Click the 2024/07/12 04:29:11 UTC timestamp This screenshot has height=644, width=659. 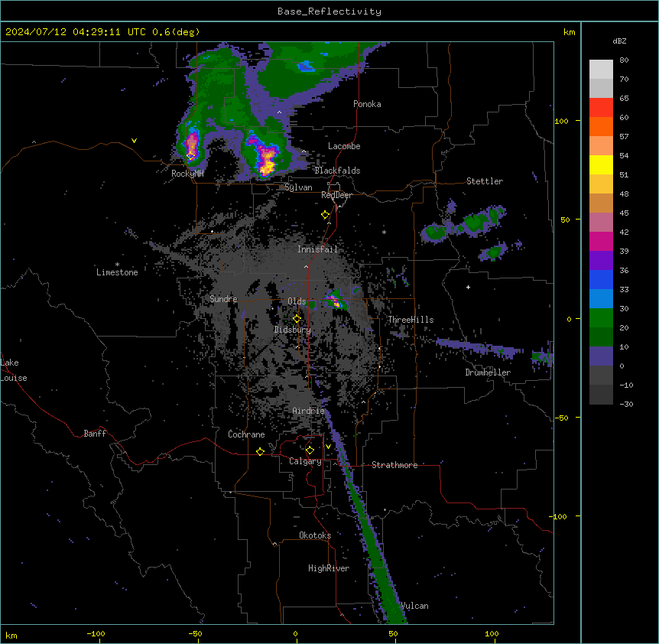click(67, 32)
